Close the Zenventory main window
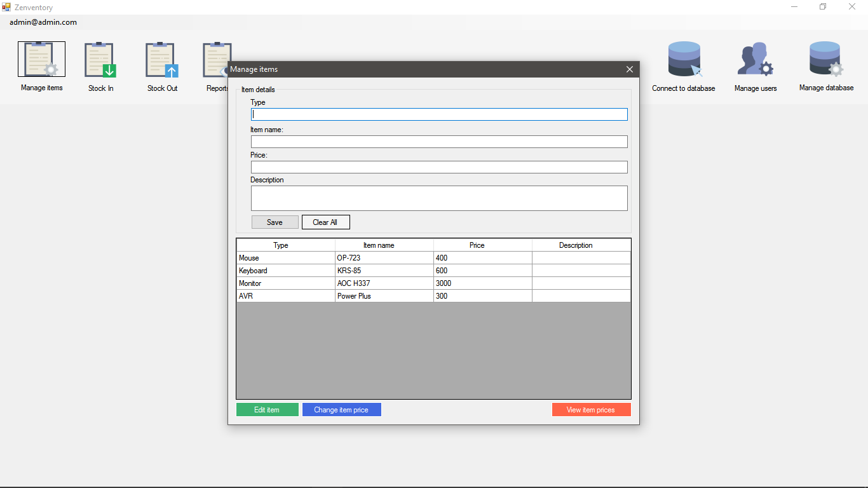Image resolution: width=868 pixels, height=488 pixels. coord(852,7)
